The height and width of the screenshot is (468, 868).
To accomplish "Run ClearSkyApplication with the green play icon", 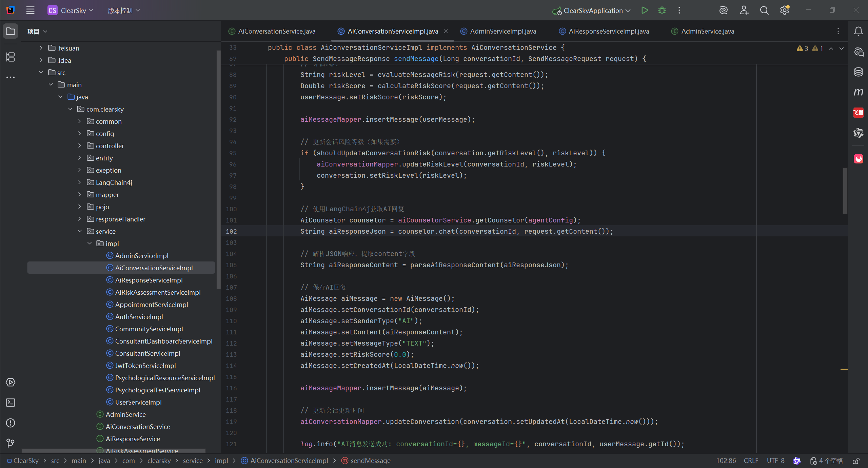I will [645, 11].
